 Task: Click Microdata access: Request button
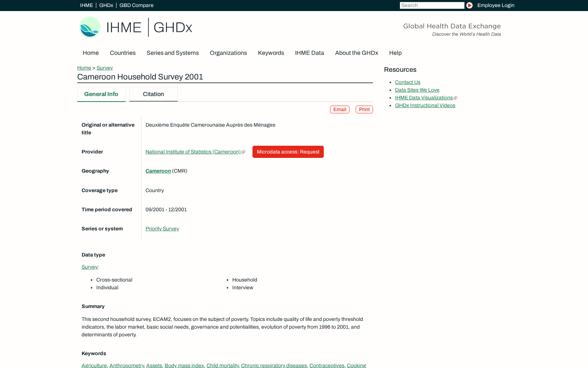click(288, 152)
